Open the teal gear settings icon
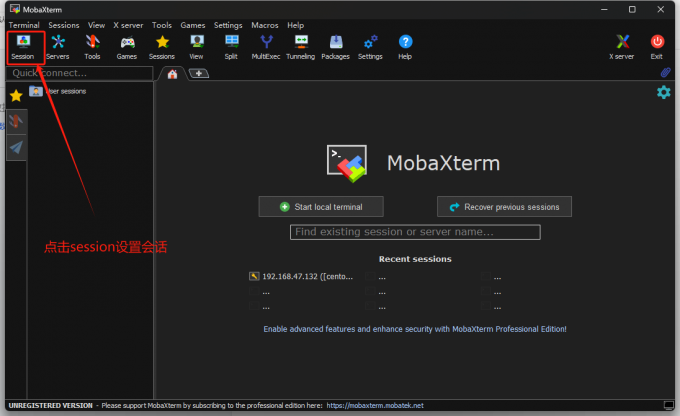Image resolution: width=680 pixels, height=416 pixels. click(664, 92)
